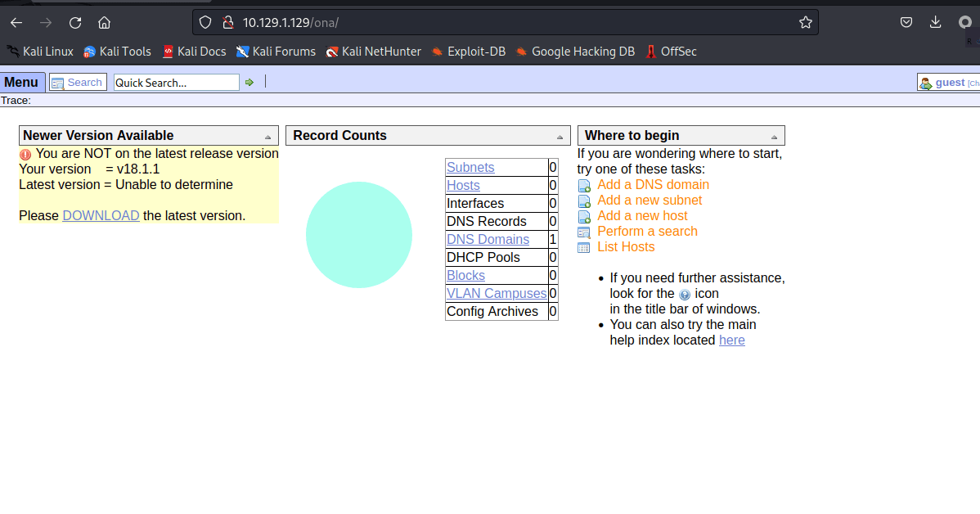Open the Subnets record count link
This screenshot has width=980, height=514.
click(x=470, y=168)
